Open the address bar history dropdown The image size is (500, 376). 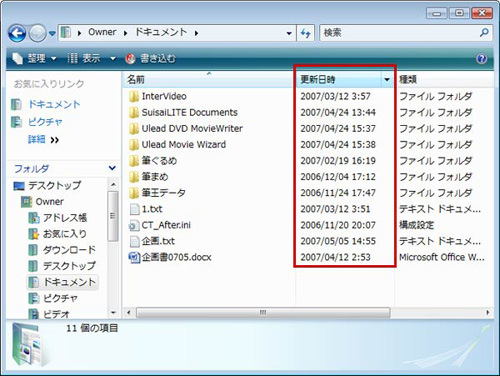click(289, 33)
